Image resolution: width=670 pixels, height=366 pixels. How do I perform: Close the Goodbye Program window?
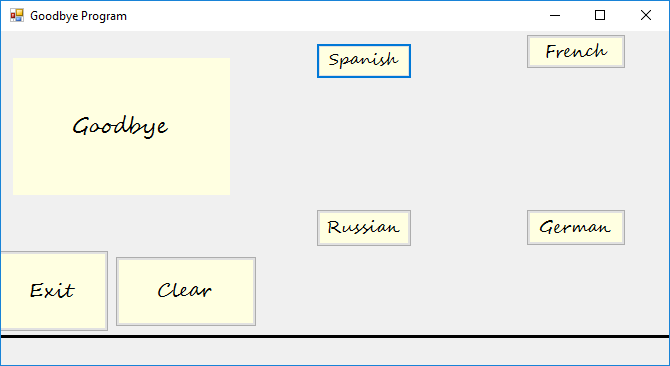[x=646, y=16]
